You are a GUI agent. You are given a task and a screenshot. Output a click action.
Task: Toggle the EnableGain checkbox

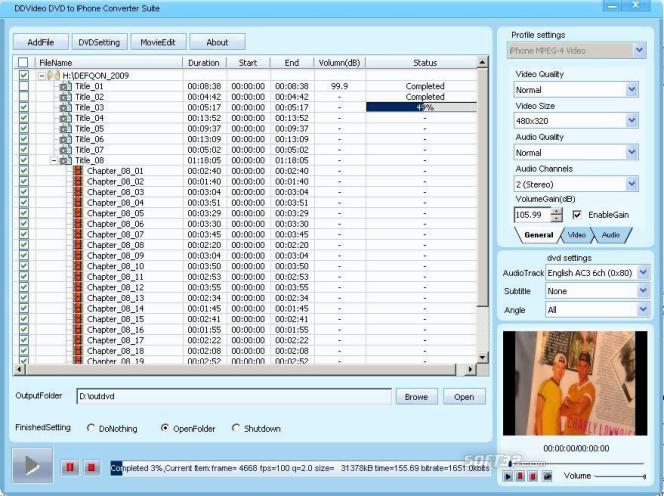(577, 215)
